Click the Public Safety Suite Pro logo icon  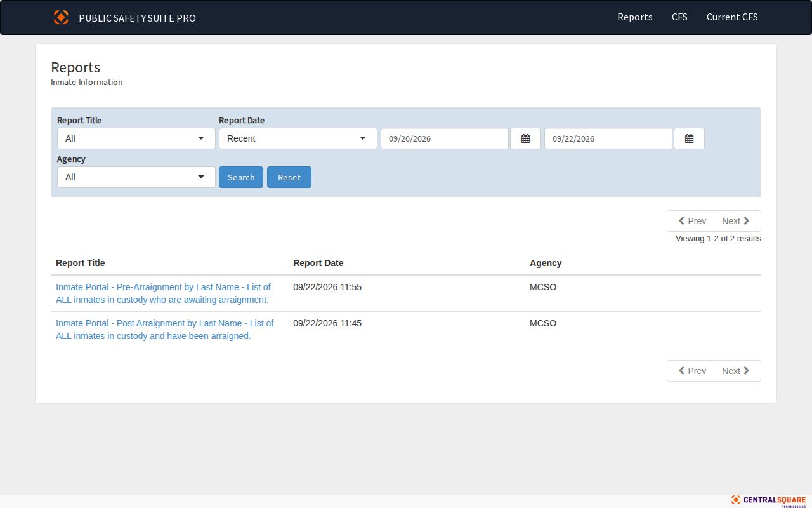pos(61,17)
